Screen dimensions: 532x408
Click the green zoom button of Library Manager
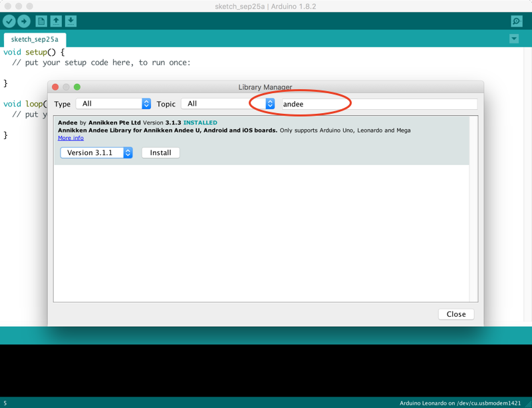[x=77, y=87]
